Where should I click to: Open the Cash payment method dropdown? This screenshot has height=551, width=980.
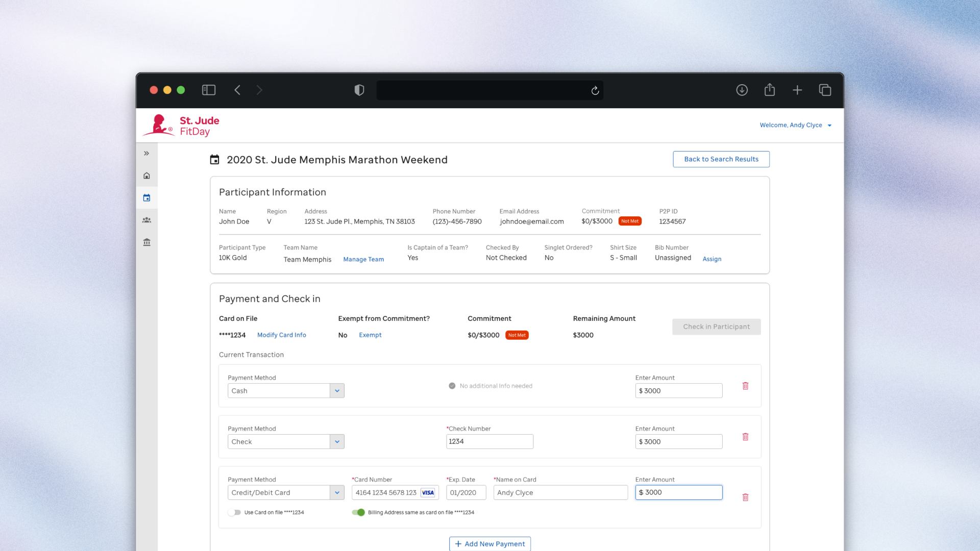337,391
